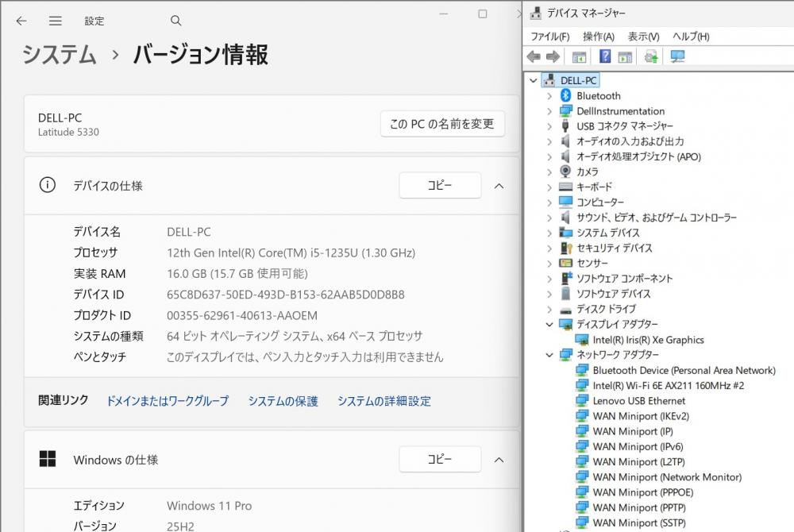Click the update driver toolbar icon
The image size is (794, 532).
pyautogui.click(x=651, y=56)
